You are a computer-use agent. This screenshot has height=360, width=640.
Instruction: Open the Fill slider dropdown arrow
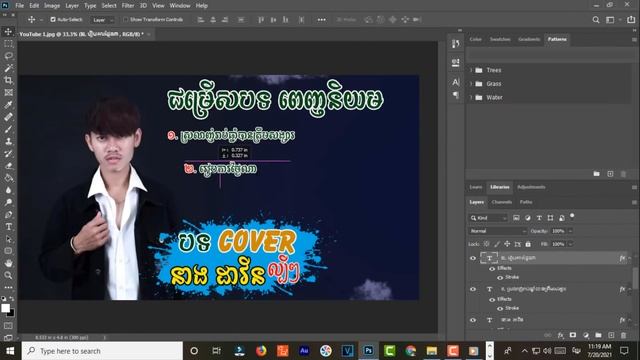click(571, 244)
